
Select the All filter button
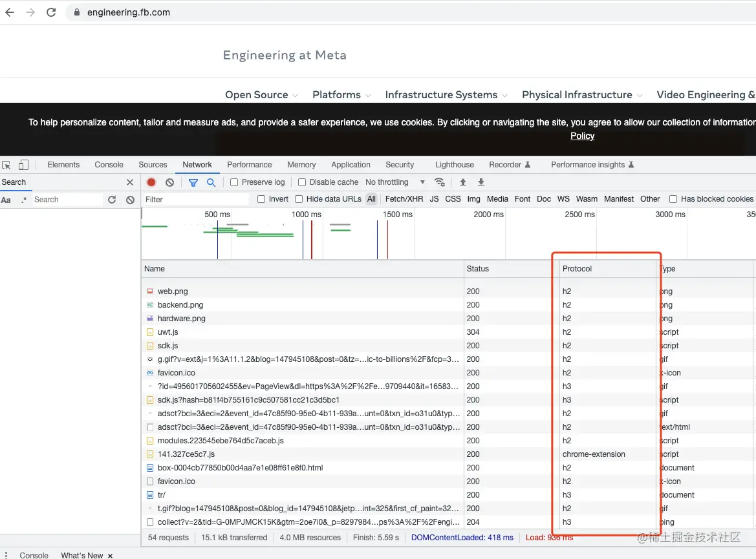[371, 199]
